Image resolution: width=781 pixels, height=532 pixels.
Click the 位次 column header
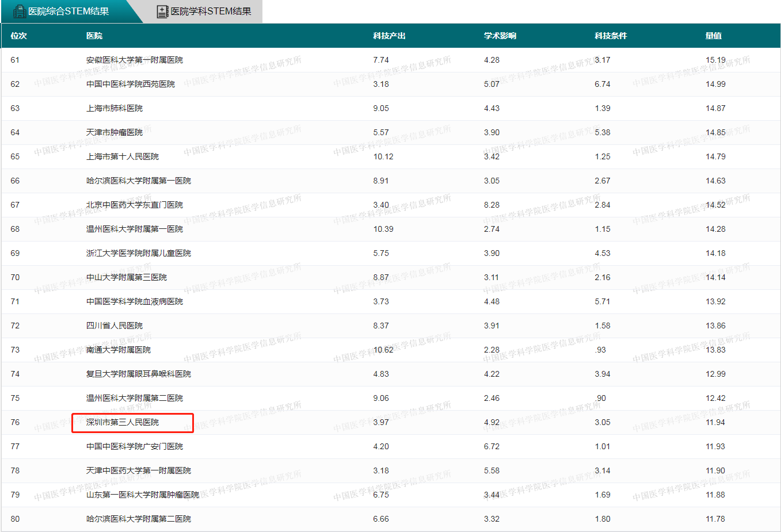(x=18, y=36)
